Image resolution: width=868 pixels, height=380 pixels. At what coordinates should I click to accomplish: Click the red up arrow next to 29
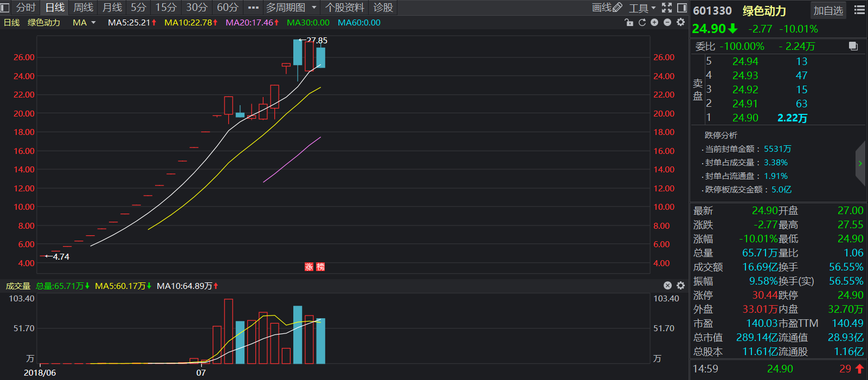[859, 369]
